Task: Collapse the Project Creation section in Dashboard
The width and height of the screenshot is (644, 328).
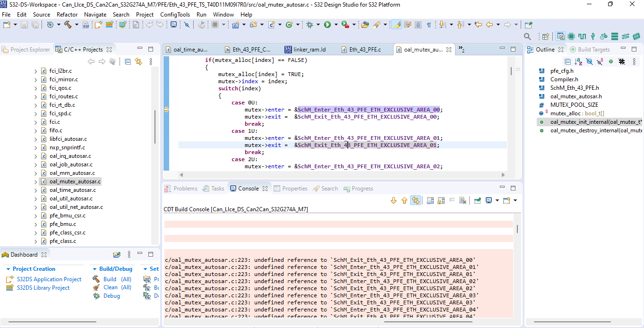Action: (8, 269)
